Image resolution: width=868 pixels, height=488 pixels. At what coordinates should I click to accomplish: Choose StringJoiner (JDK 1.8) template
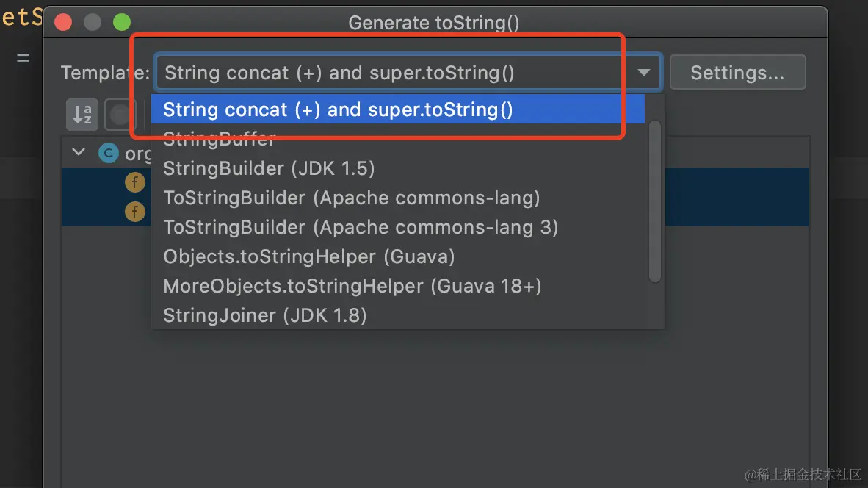pyautogui.click(x=265, y=315)
